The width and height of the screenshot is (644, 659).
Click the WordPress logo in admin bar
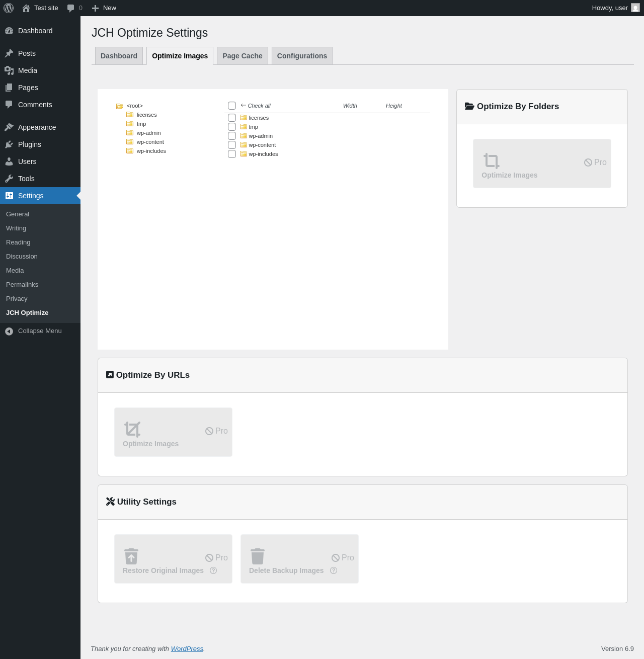coord(9,8)
